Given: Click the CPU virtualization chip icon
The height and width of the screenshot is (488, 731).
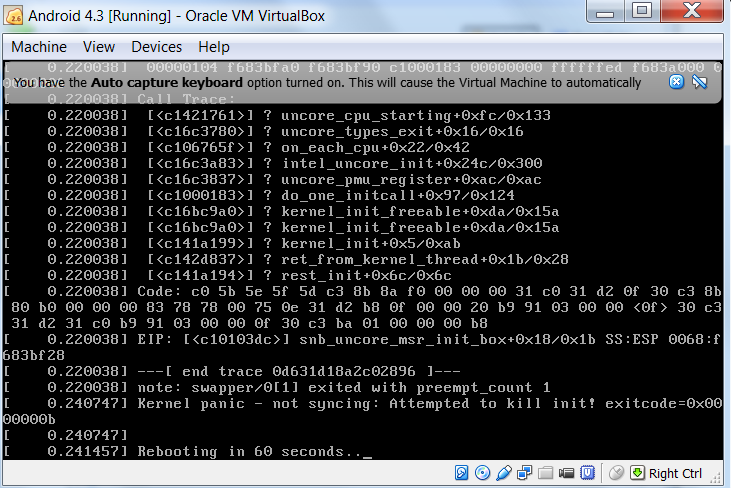Looking at the screenshot, I should tap(587, 473).
